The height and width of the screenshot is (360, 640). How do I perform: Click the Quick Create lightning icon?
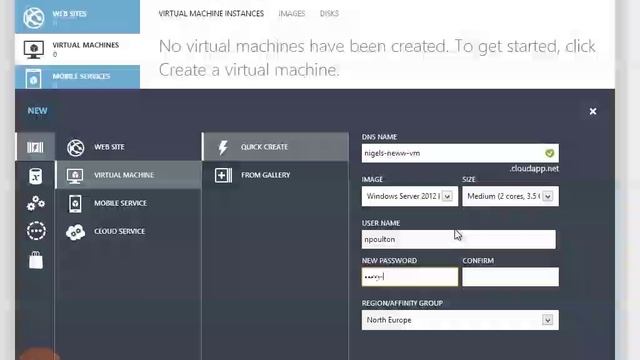(223, 147)
